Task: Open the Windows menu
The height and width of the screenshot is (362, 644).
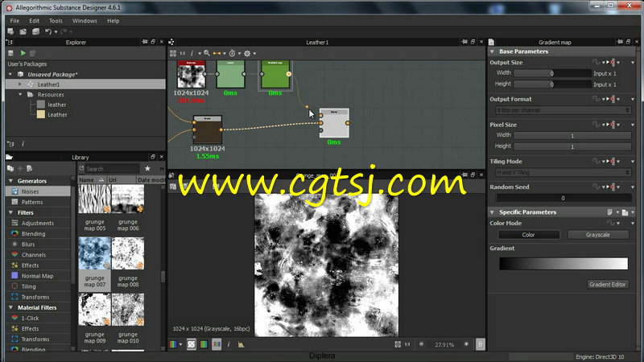Action: [x=85, y=21]
